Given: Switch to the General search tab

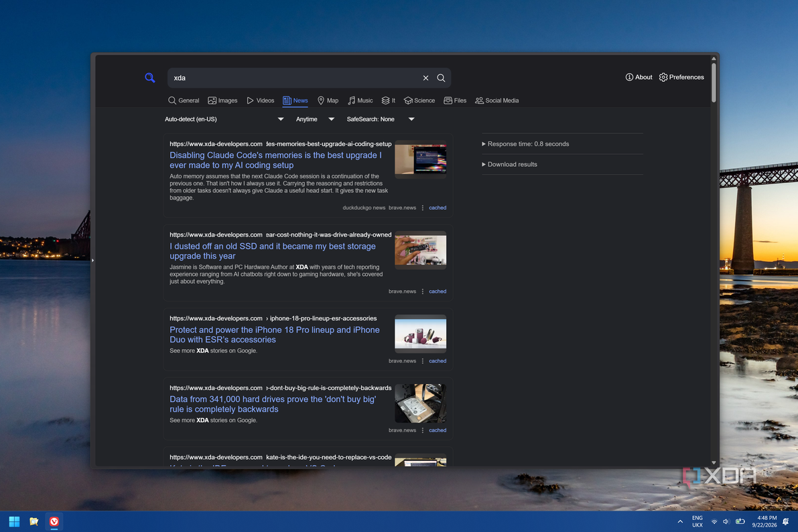Looking at the screenshot, I should coord(184,101).
